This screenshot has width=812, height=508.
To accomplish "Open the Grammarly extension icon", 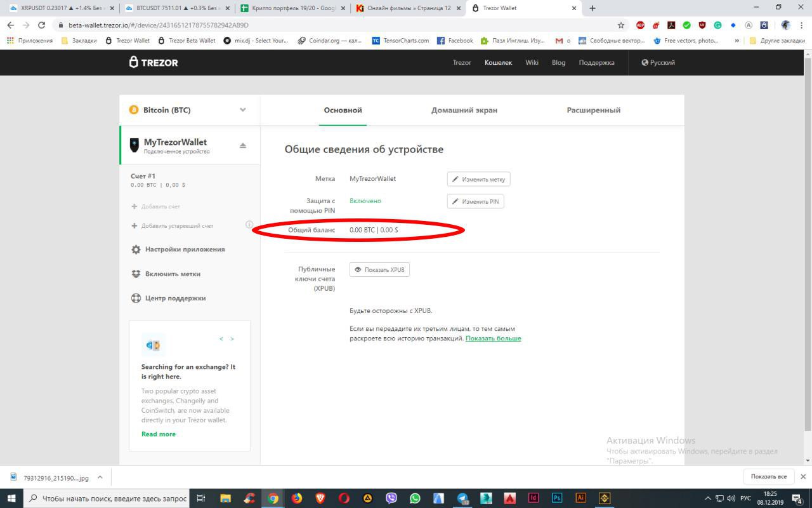I will [717, 25].
